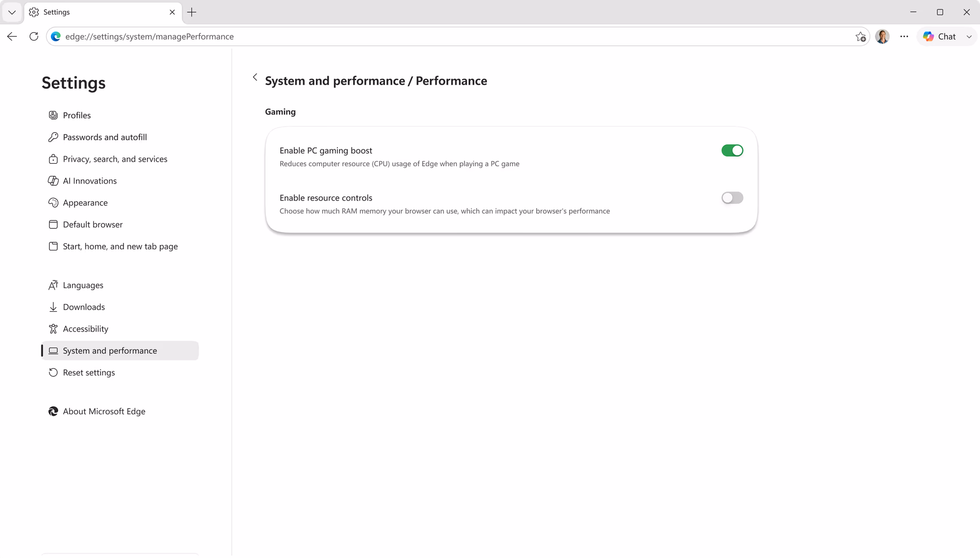Open Privacy, search, and services settings
The image size is (980, 558).
click(x=120, y=159)
